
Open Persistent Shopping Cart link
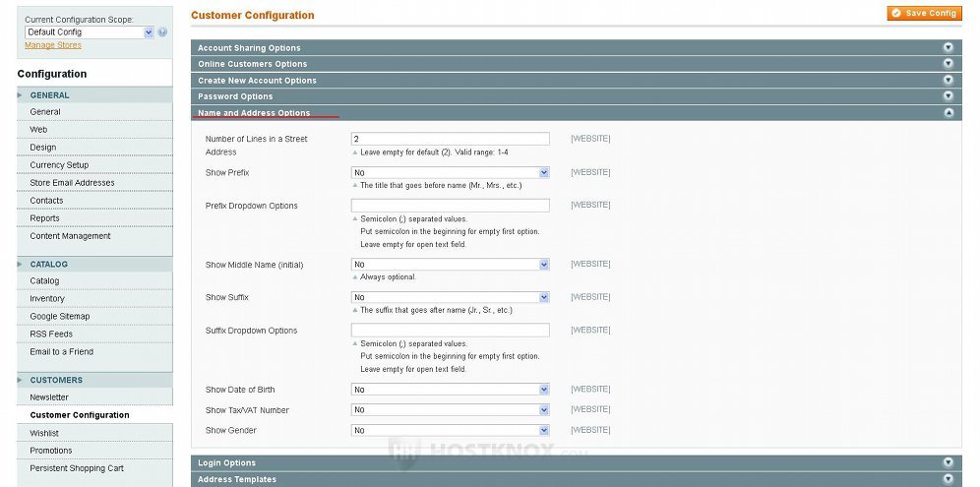(x=77, y=468)
